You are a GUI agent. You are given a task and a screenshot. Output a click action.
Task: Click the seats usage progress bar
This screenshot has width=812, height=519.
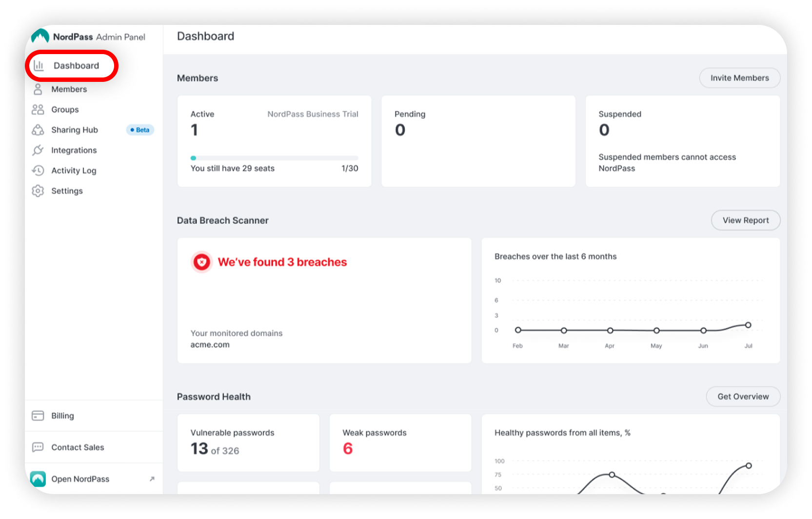[x=274, y=158]
